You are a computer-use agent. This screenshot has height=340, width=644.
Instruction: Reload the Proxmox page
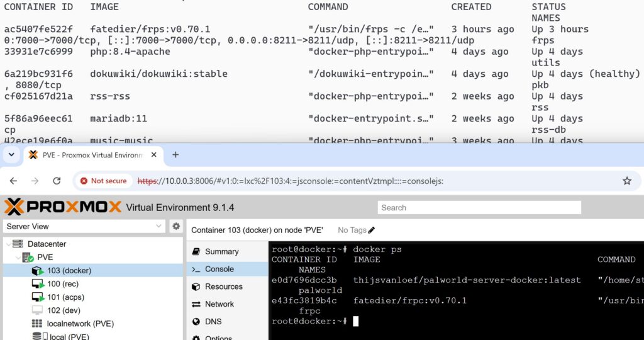click(57, 181)
